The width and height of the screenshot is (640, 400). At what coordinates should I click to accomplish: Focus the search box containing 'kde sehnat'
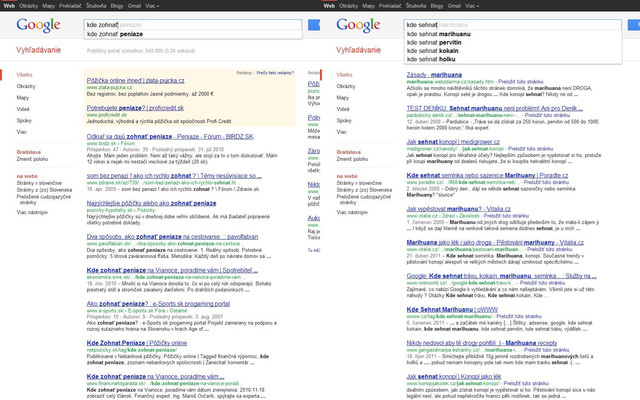point(513,25)
